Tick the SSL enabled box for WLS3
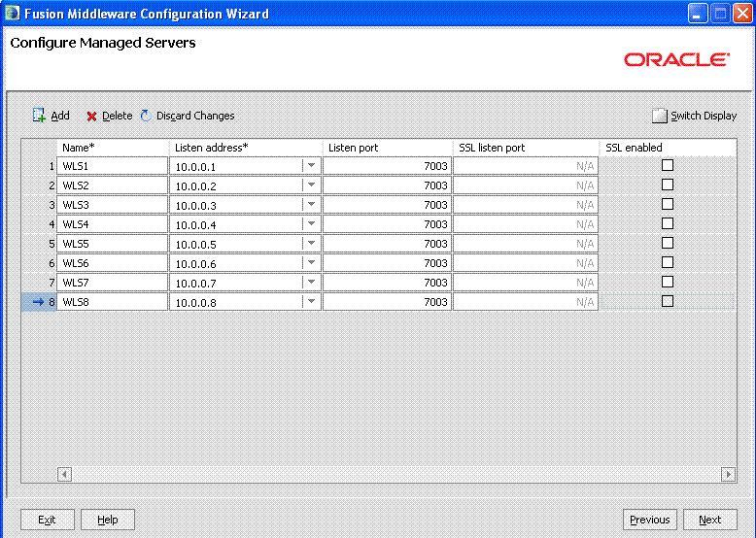 coord(668,204)
